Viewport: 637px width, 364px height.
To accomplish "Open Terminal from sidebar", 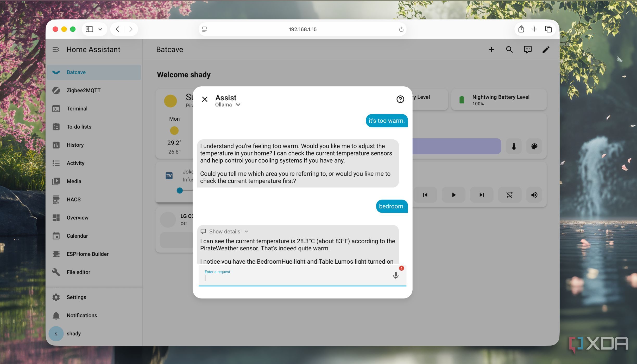I will coord(94,109).
